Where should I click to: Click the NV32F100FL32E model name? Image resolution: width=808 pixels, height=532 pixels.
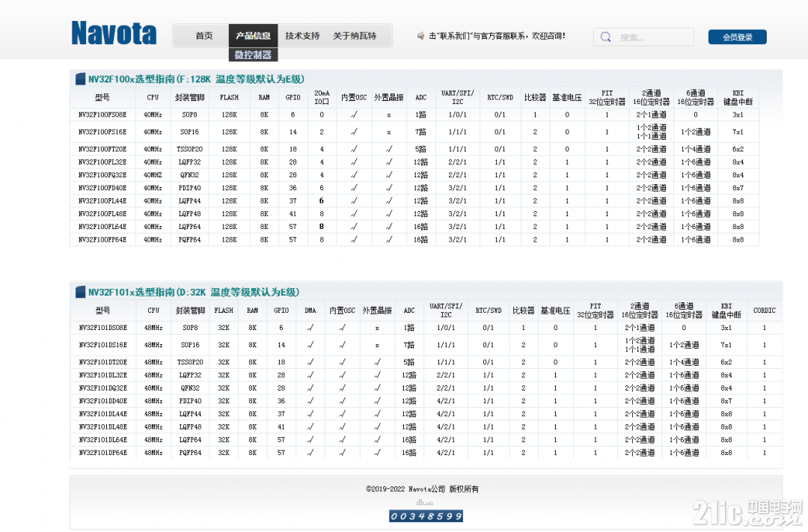tap(102, 162)
